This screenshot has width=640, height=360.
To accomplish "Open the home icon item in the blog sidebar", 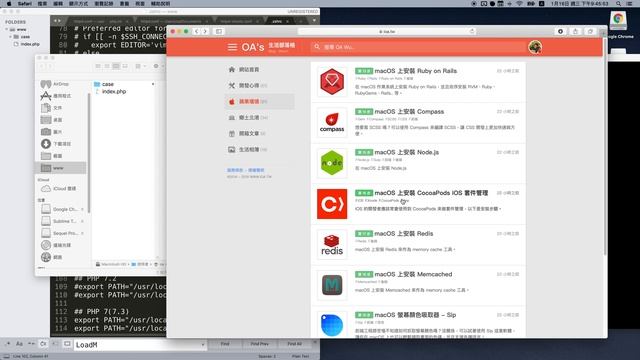I will click(x=259, y=69).
